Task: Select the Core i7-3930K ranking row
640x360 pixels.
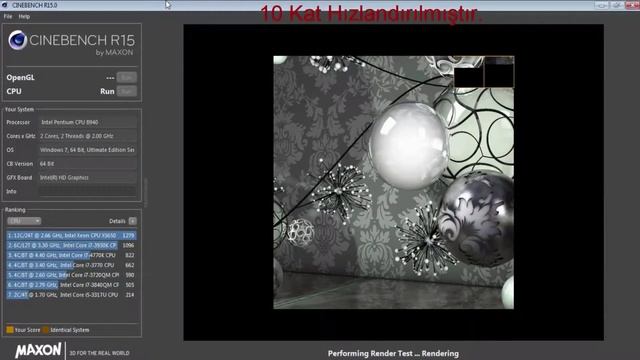Action: coord(71,245)
